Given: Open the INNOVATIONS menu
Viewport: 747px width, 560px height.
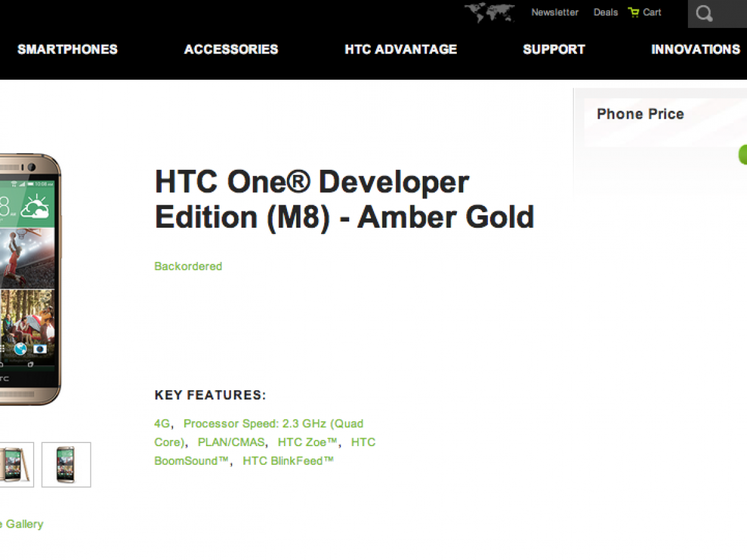Looking at the screenshot, I should (x=695, y=49).
